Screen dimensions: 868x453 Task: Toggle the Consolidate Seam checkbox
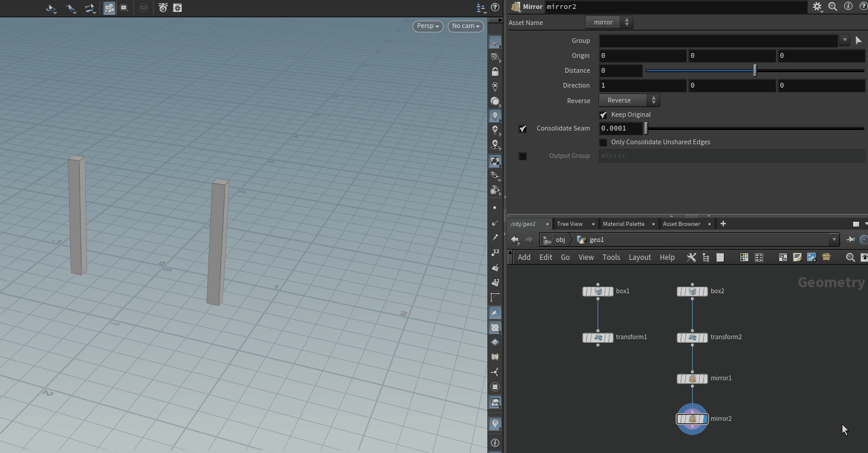[522, 129]
